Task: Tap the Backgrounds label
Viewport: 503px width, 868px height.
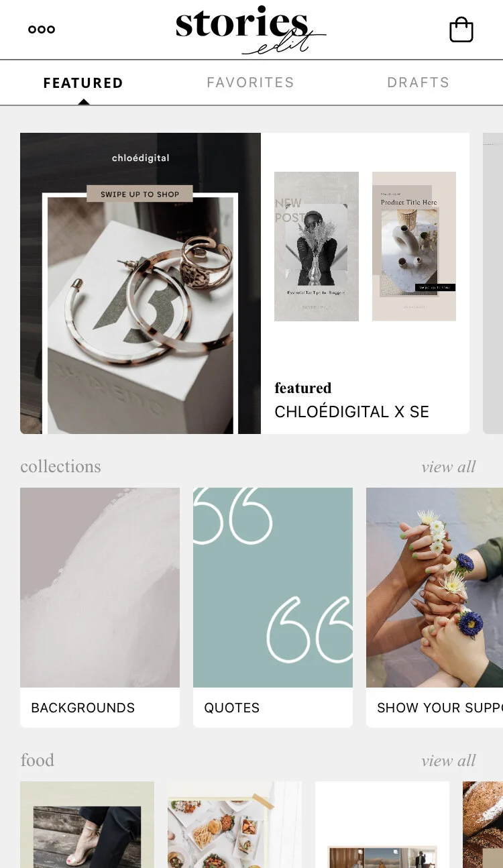Action: click(83, 708)
